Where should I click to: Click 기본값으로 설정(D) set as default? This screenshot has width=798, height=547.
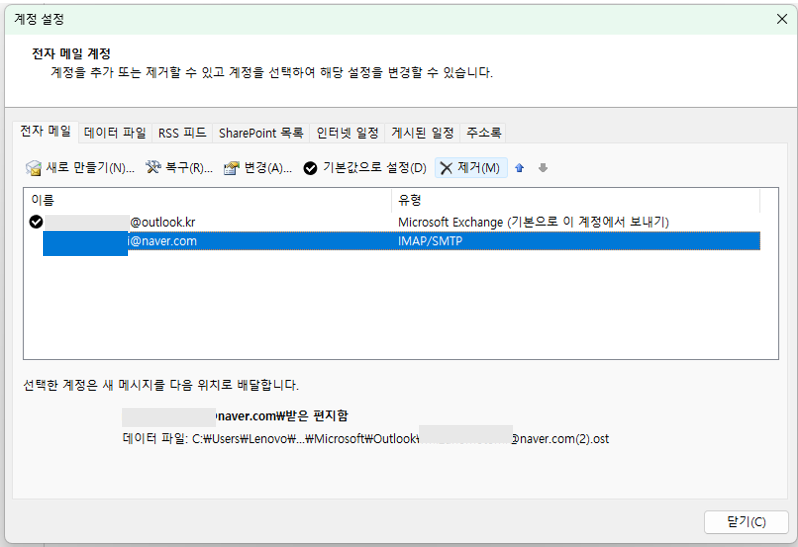coord(364,168)
